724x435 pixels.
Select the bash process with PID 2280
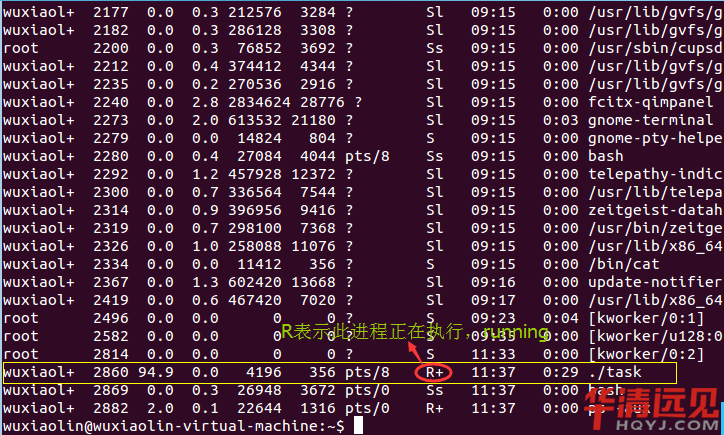(607, 156)
